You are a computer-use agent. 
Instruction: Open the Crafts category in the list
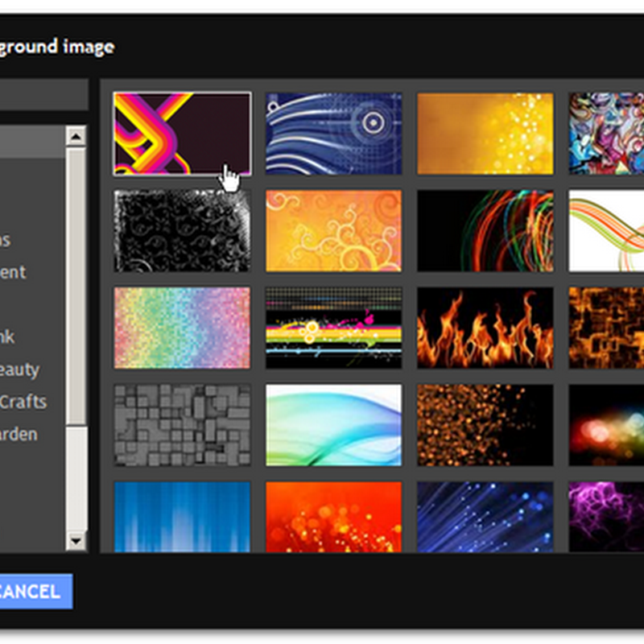pos(23,402)
